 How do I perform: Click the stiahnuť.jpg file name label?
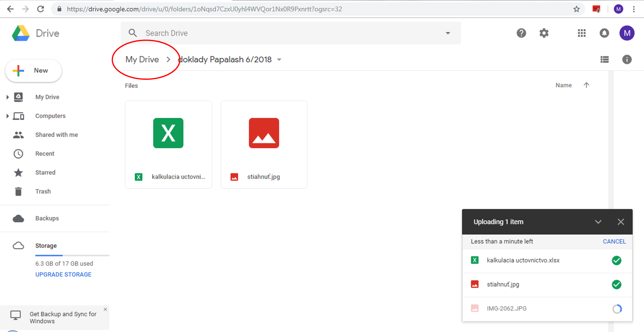[263, 177]
